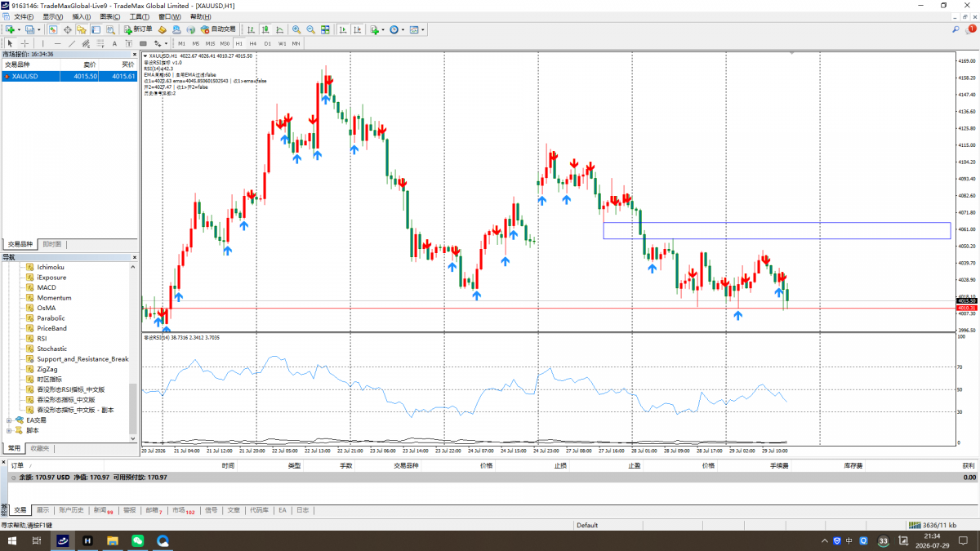Expand the 脚本 tree node
The width and height of the screenshot is (980, 551).
pyautogui.click(x=9, y=430)
